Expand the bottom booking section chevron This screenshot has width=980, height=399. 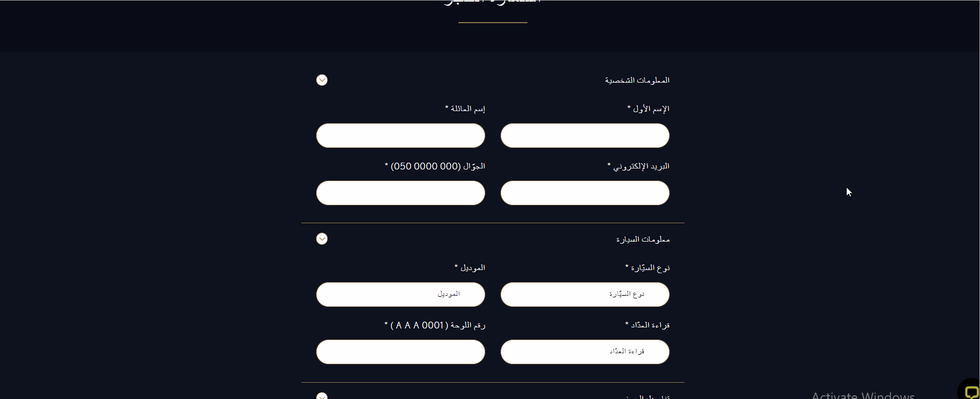click(322, 396)
